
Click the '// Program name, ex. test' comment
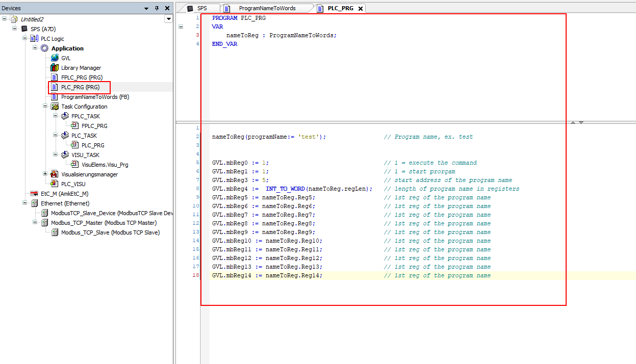pos(428,137)
